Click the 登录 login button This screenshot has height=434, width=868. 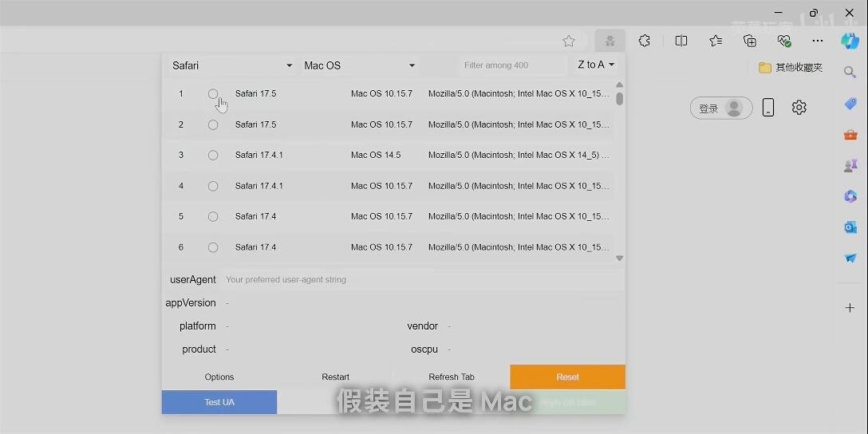(721, 108)
